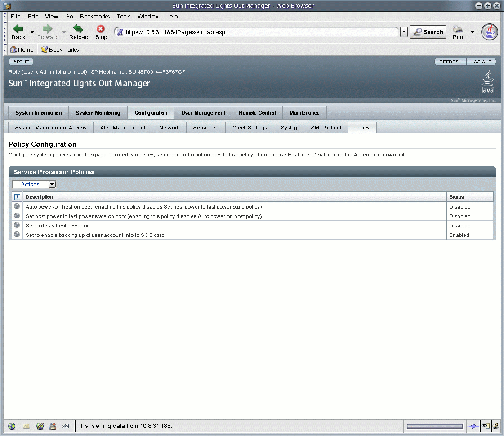The width and height of the screenshot is (504, 436).
Task: Open the Window menu
Action: point(148,16)
